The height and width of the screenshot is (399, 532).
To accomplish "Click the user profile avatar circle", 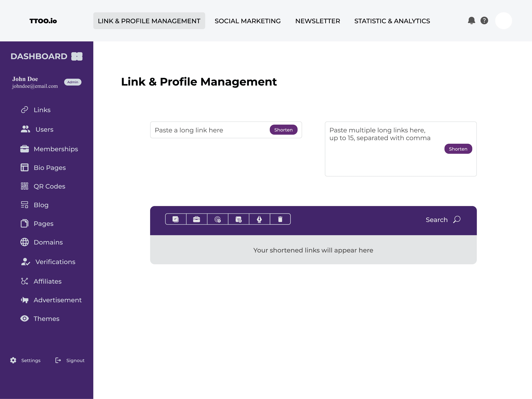I will [x=503, y=21].
